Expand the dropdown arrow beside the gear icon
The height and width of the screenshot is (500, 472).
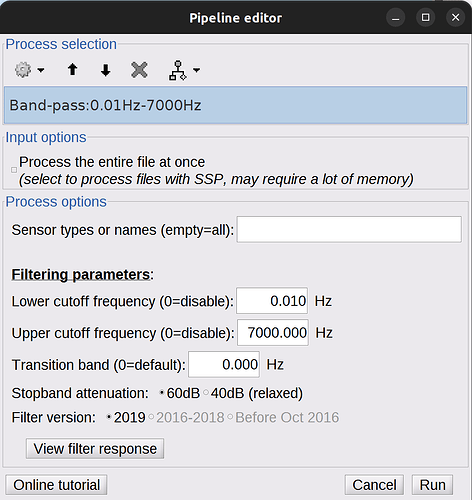pos(41,70)
